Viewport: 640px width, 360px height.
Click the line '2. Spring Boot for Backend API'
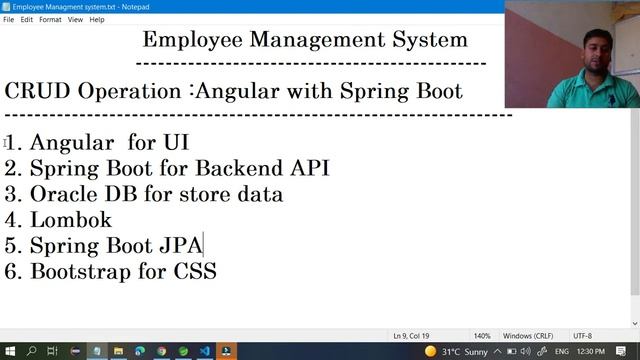click(x=167, y=168)
